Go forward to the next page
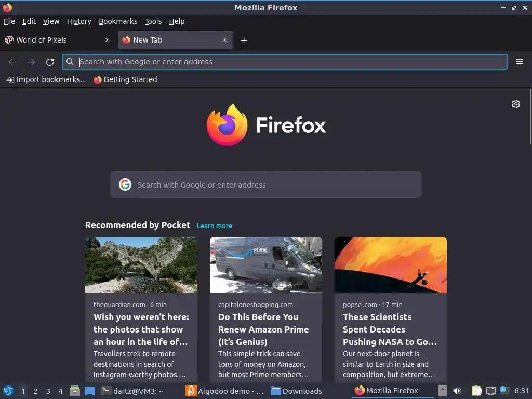532x399 pixels. tap(31, 62)
